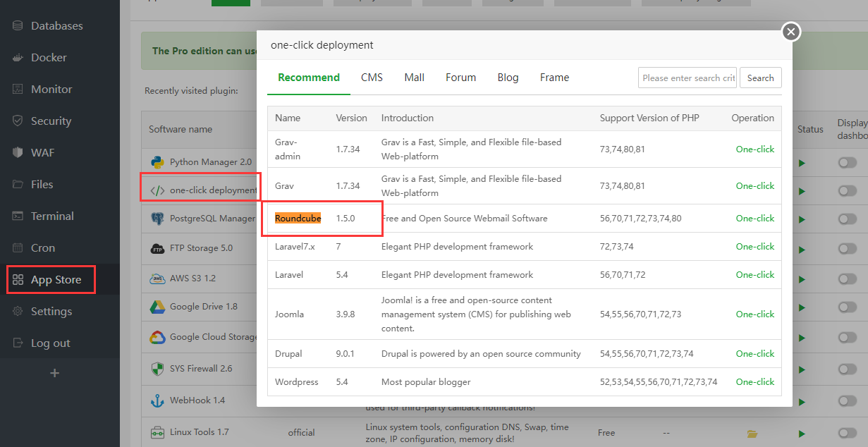
Task: Toggle dashboard display for Google Cloud Storage
Action: 848,338
